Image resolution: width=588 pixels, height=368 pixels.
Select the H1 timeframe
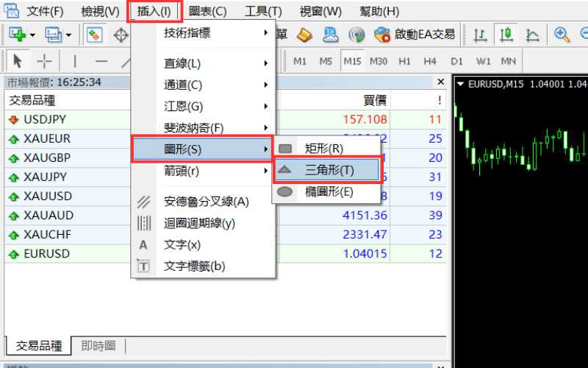pyautogui.click(x=404, y=61)
